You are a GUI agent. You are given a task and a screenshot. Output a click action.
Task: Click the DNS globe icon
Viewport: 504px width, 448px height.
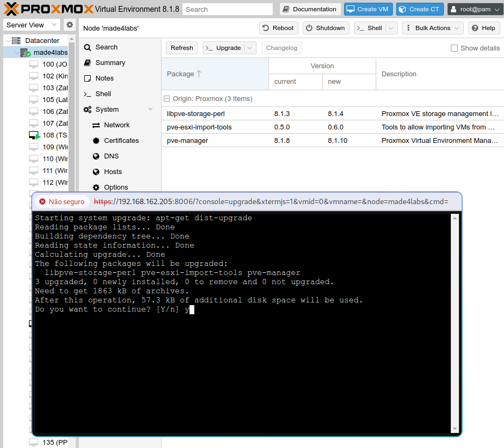96,156
